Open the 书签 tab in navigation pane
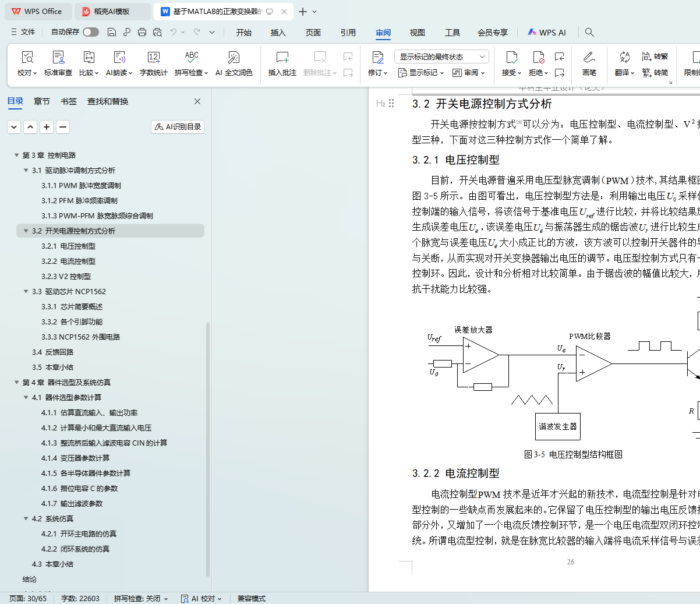This screenshot has height=604, width=700. tap(69, 101)
